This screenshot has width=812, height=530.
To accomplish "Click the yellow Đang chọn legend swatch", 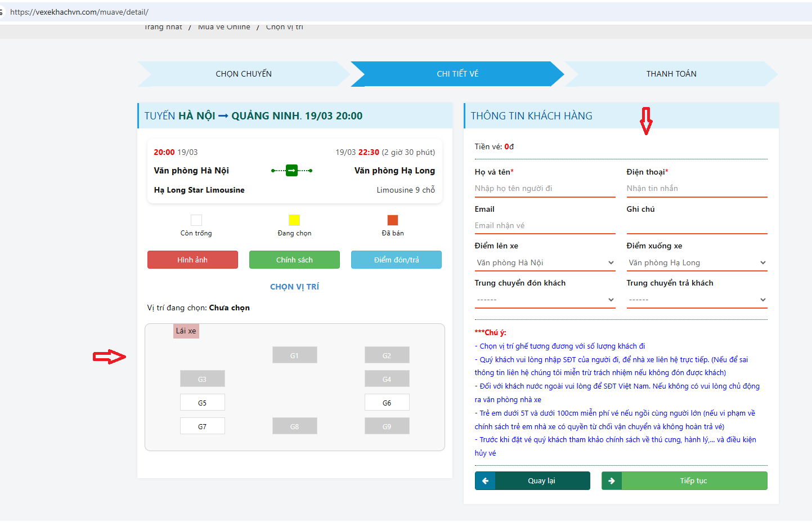I will (294, 220).
